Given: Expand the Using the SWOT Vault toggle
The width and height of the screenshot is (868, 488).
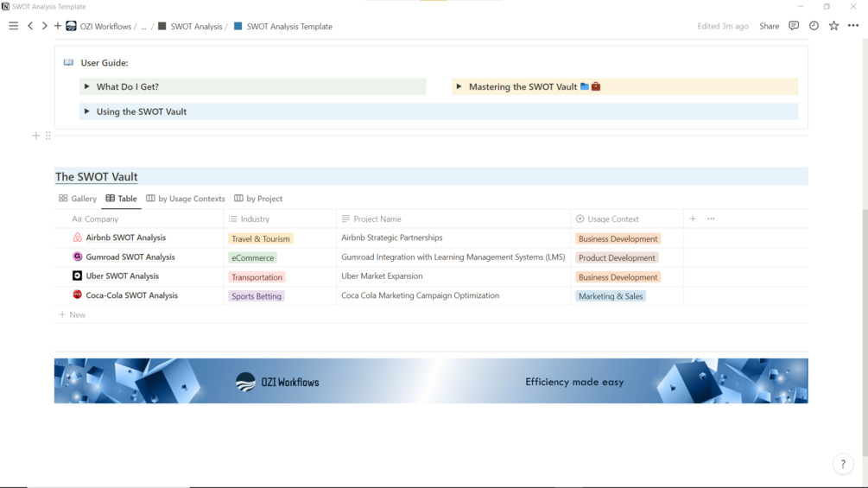Looking at the screenshot, I should 87,111.
